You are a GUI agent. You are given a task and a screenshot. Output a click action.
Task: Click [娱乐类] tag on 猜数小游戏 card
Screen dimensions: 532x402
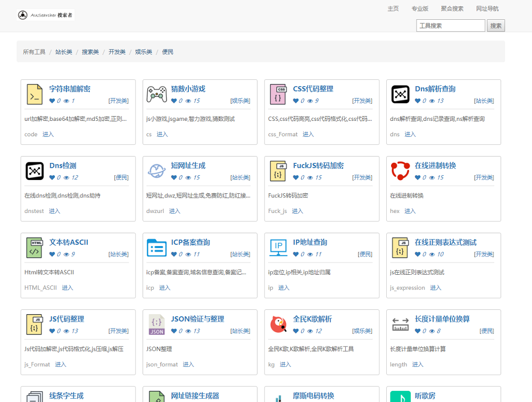[x=240, y=101]
